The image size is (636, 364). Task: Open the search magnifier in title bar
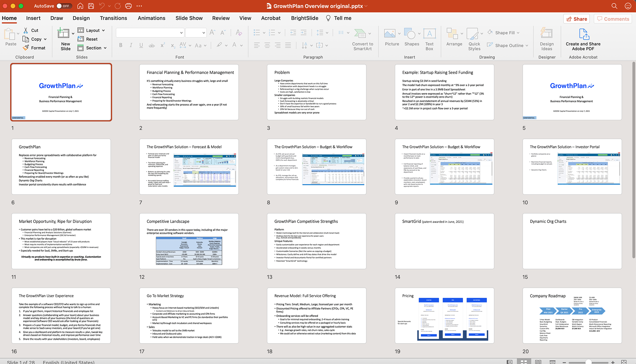point(614,6)
